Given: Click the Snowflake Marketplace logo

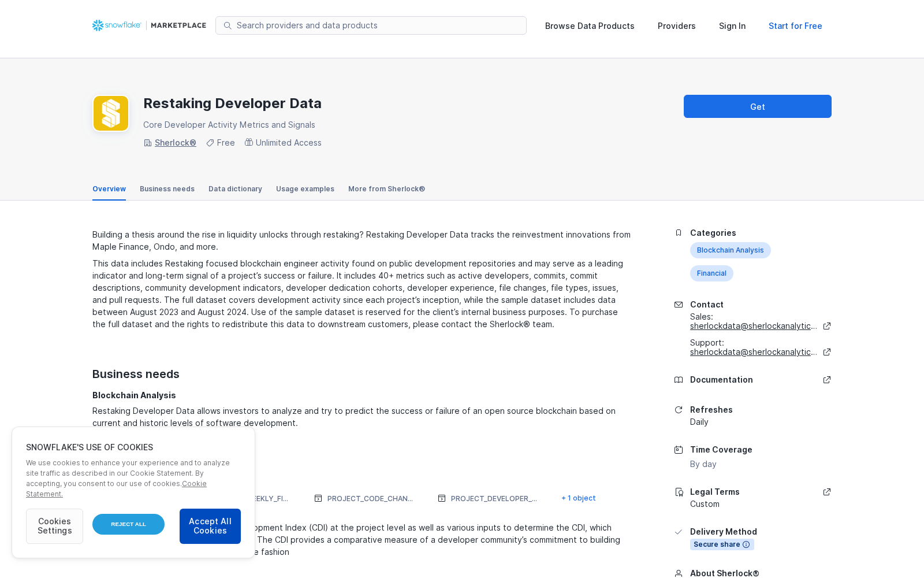Looking at the screenshot, I should 149,25.
